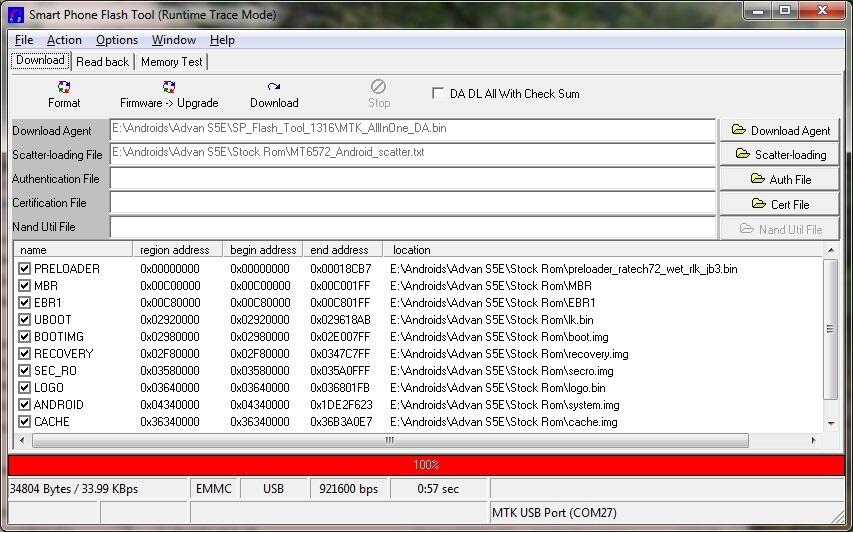Switch to the Memory Test tab
853x533 pixels.
[x=171, y=62]
